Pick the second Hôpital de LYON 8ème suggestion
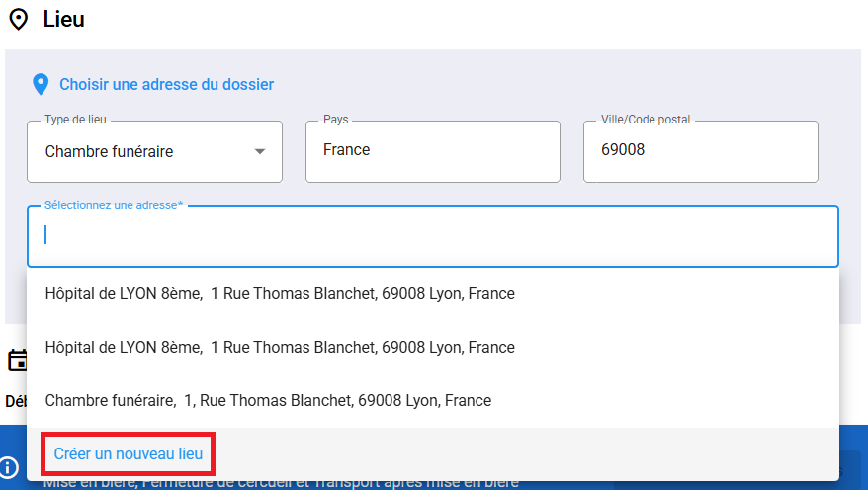 click(280, 348)
